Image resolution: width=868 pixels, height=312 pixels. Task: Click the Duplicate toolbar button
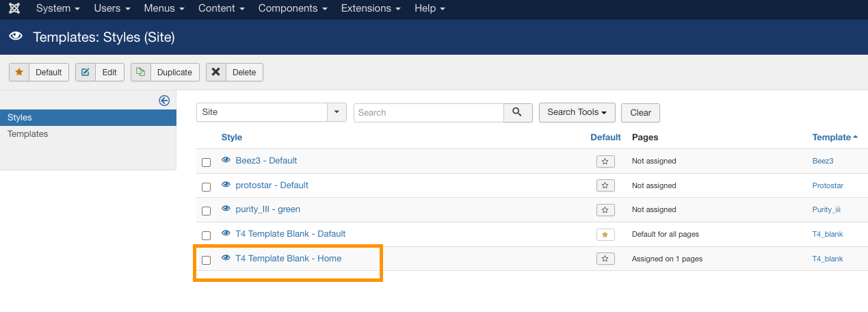click(x=166, y=73)
